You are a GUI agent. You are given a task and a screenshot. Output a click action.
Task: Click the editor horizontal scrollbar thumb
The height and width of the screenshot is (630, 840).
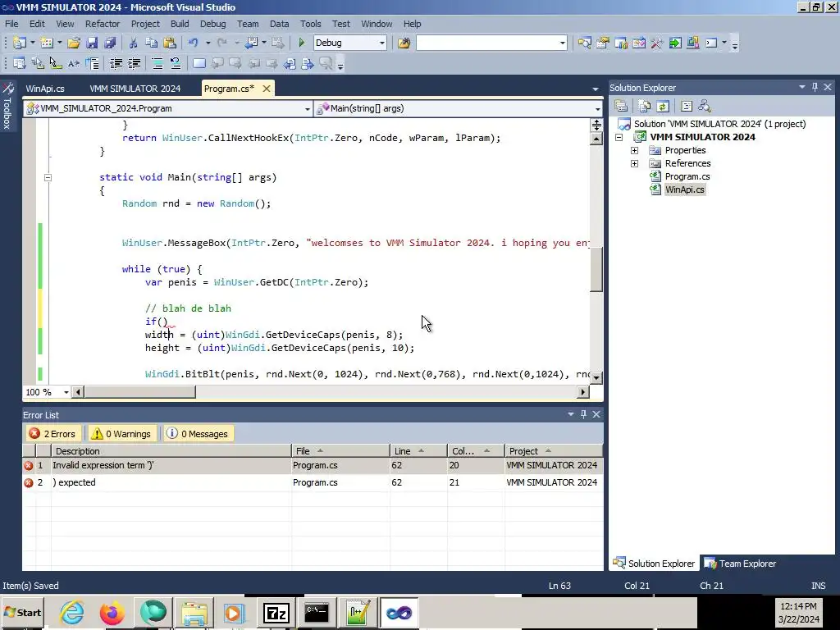point(139,392)
